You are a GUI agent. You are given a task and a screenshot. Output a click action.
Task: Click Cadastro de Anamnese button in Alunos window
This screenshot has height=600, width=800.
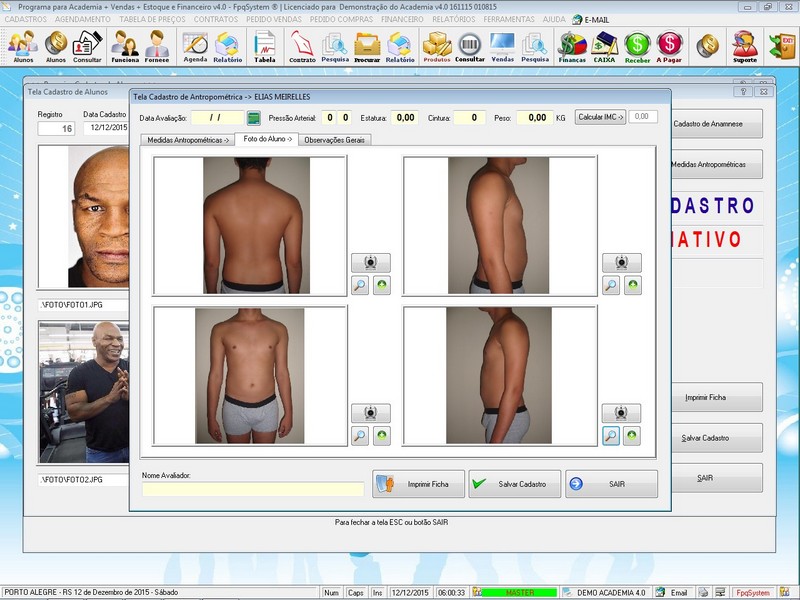pyautogui.click(x=717, y=123)
